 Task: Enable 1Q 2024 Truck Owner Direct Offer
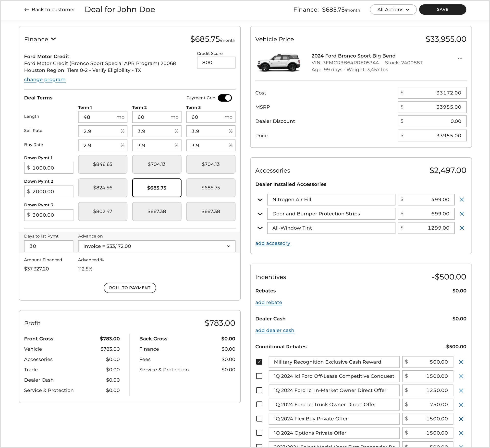tap(259, 404)
